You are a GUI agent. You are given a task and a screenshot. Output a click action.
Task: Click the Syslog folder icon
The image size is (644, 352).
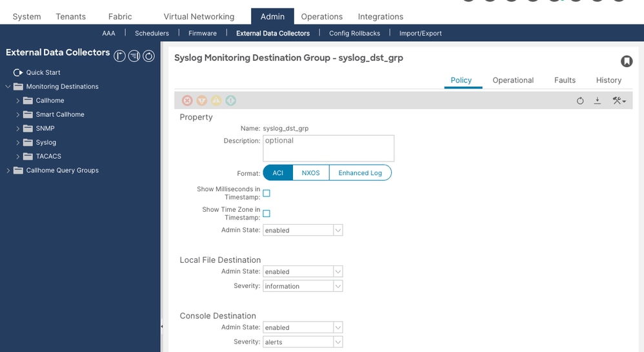(28, 142)
